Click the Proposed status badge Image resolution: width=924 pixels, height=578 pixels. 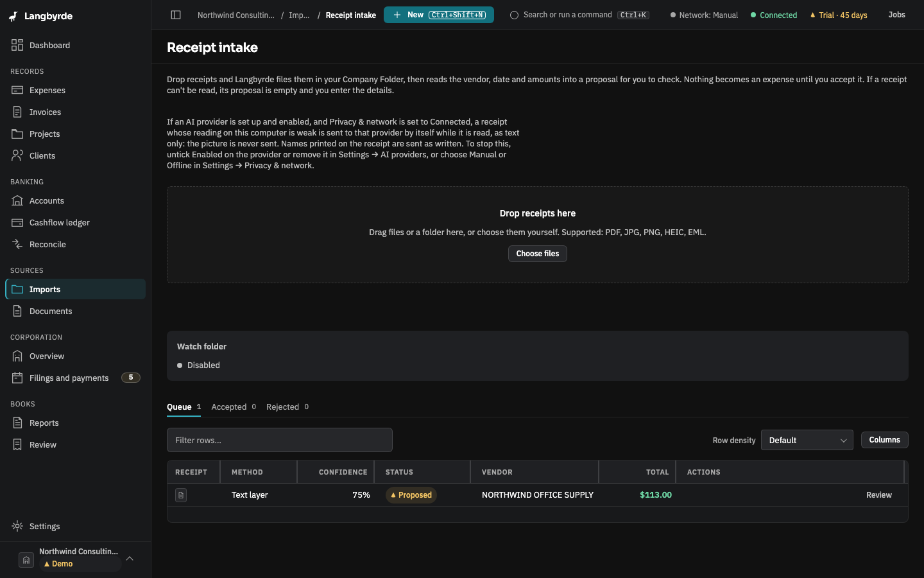[411, 495]
